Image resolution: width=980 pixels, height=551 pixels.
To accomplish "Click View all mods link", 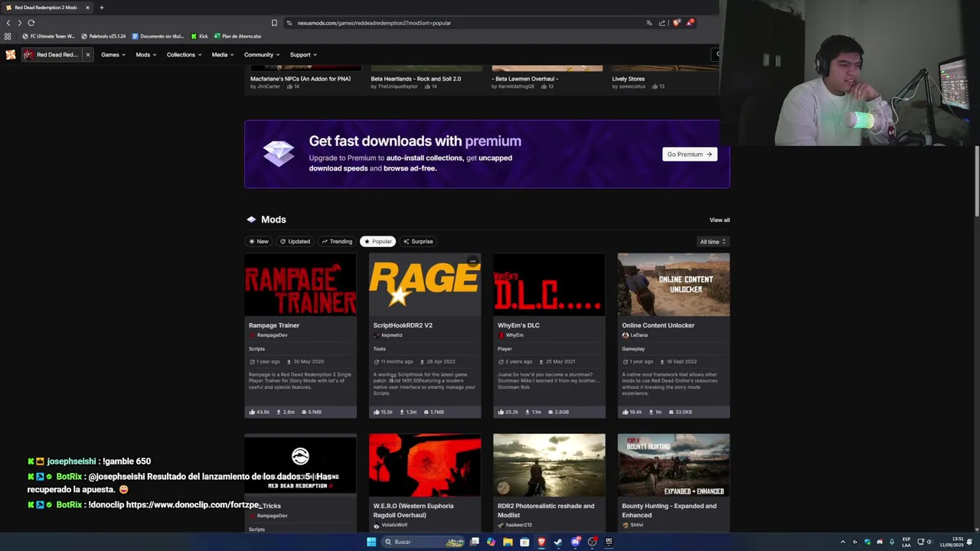I will point(719,220).
